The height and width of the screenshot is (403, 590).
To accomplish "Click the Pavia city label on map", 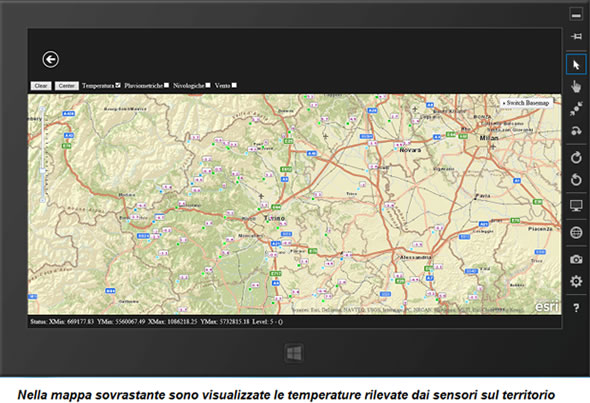I will click(x=483, y=196).
